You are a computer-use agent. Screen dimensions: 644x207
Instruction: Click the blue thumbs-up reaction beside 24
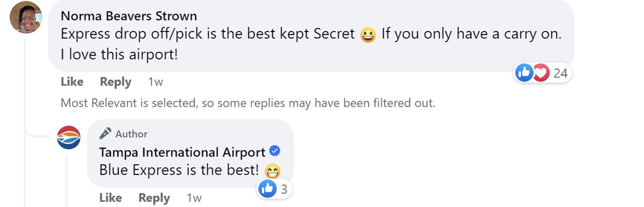pos(524,73)
